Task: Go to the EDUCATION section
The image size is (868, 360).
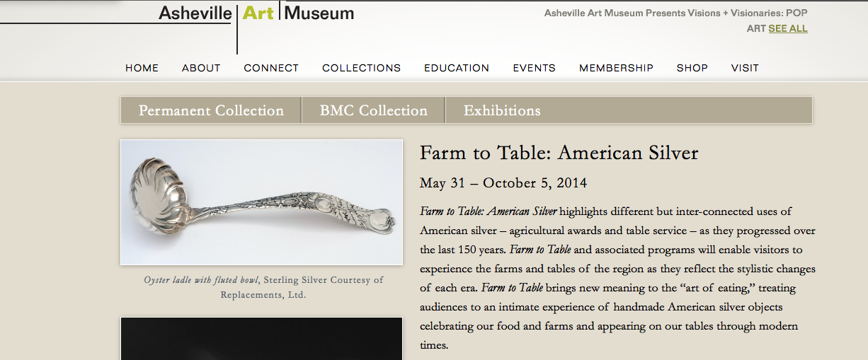Action: coord(457,68)
